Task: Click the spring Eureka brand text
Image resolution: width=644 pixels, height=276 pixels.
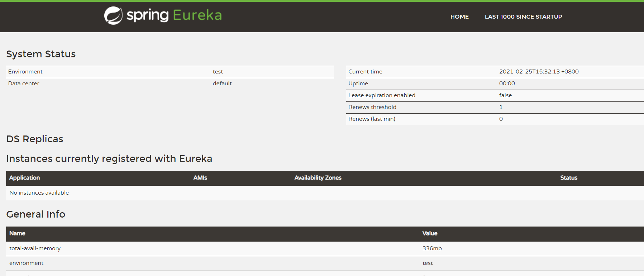Action: 174,15
